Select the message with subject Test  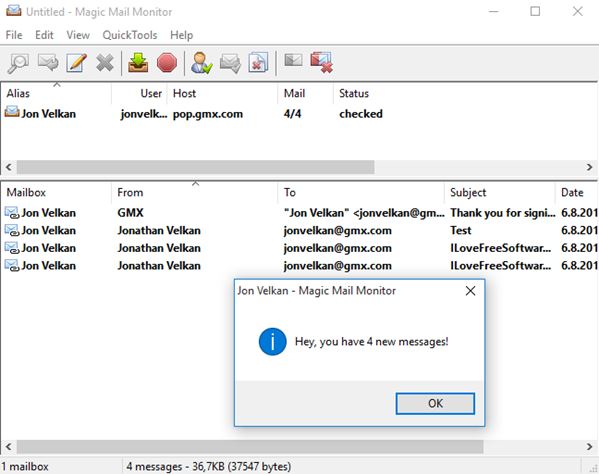click(x=300, y=230)
